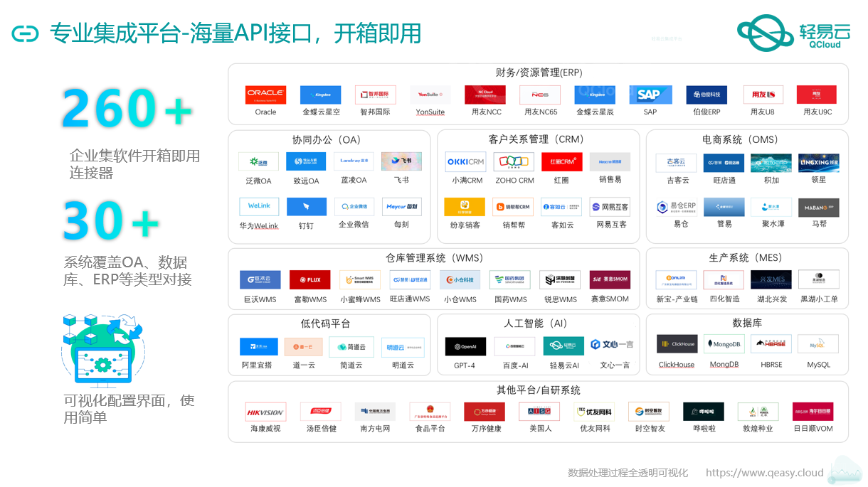The width and height of the screenshot is (868, 487).
Task: Click the 简道云 logo
Action: coord(351,346)
